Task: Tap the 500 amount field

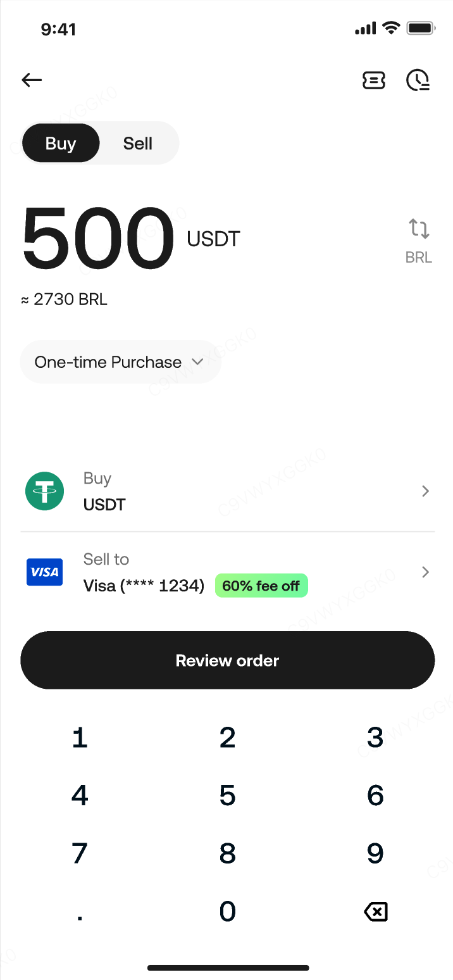Action: 99,239
